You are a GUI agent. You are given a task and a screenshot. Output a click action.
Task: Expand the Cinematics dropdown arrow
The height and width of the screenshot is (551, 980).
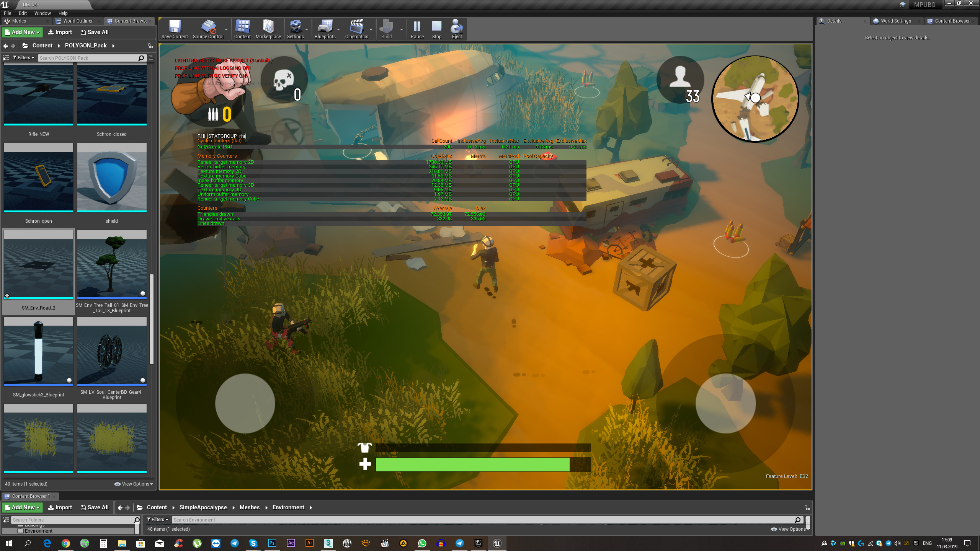pyautogui.click(x=371, y=29)
